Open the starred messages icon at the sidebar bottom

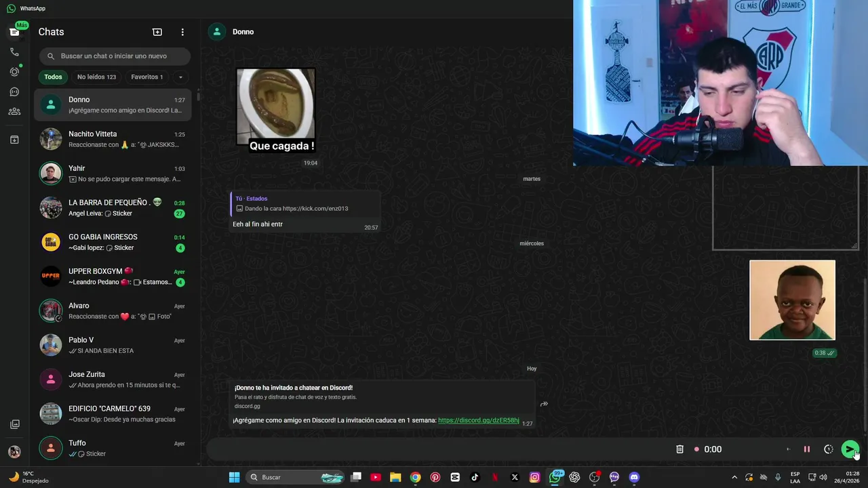point(14,424)
